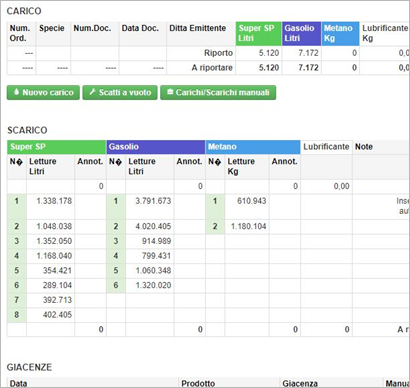The image size is (410, 388).
Task: Select Gasolio reading 799.431
Action: coord(156,256)
